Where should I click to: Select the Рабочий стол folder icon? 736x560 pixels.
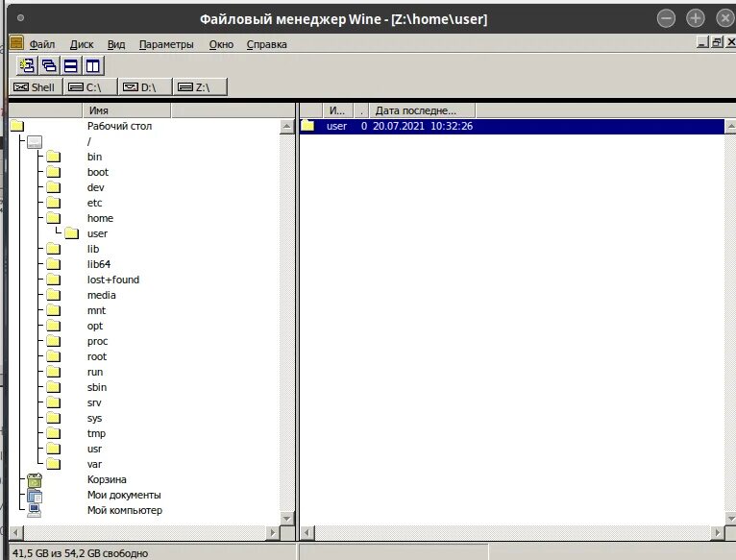17,126
